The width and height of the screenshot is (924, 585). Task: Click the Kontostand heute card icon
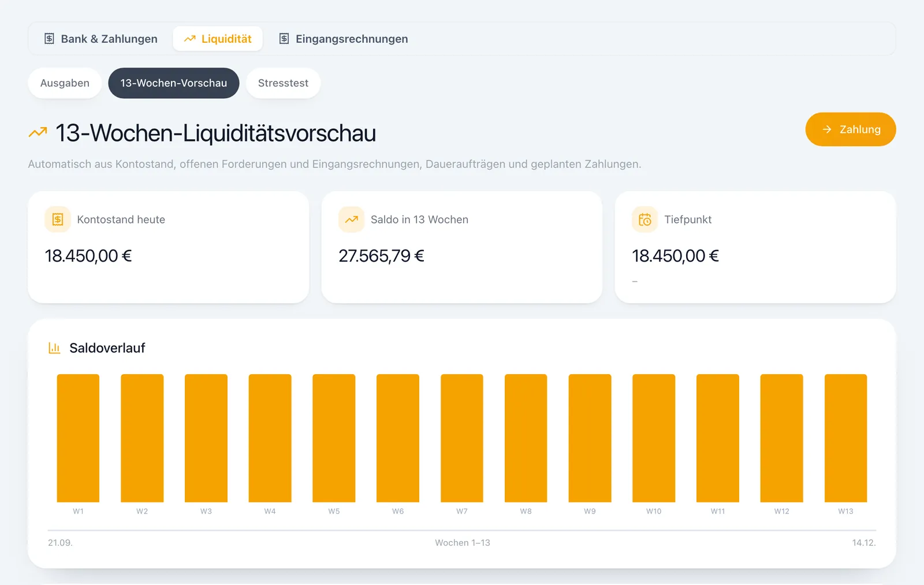(x=58, y=219)
